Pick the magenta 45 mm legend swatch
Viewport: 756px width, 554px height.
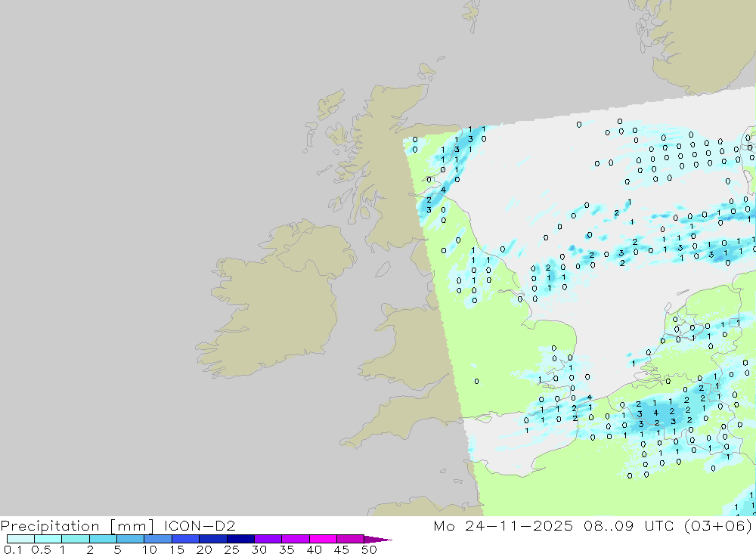pyautogui.click(x=350, y=540)
